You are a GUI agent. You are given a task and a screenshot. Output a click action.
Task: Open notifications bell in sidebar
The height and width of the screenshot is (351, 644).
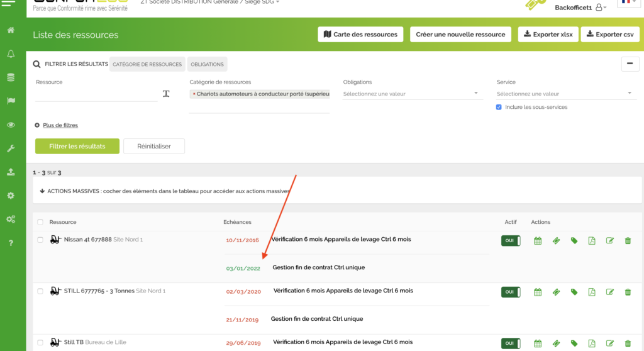[x=11, y=54]
